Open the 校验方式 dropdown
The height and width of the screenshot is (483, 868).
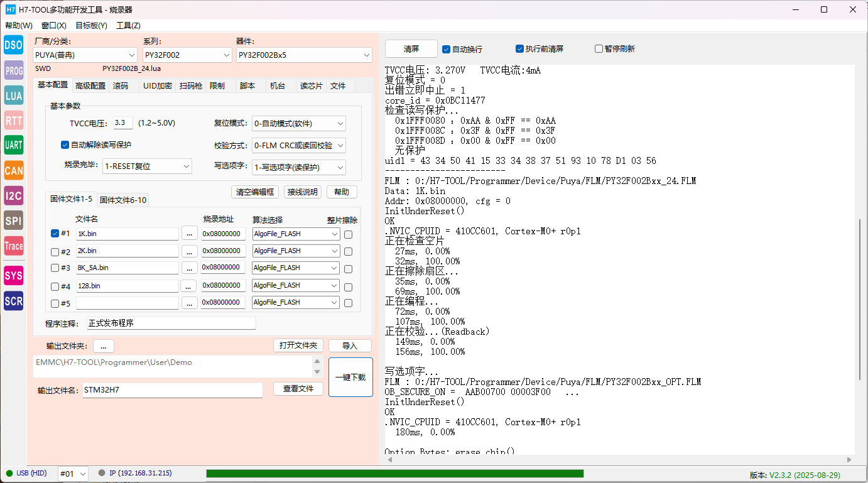[x=299, y=146]
